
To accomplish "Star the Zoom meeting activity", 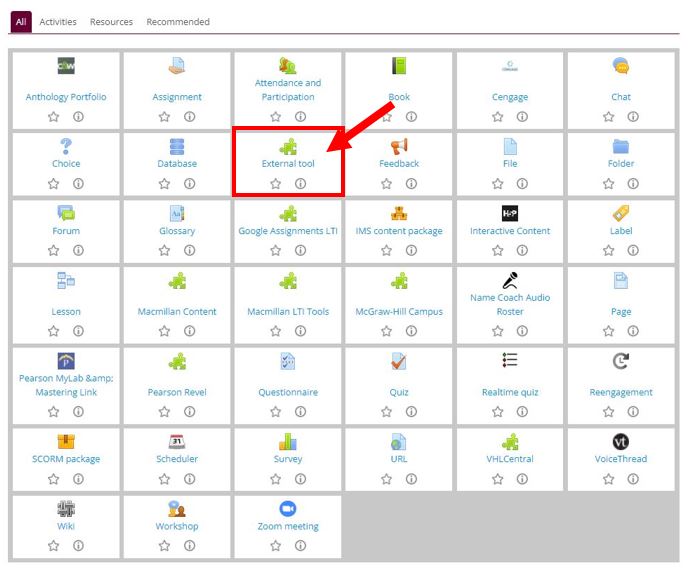I will pos(276,546).
